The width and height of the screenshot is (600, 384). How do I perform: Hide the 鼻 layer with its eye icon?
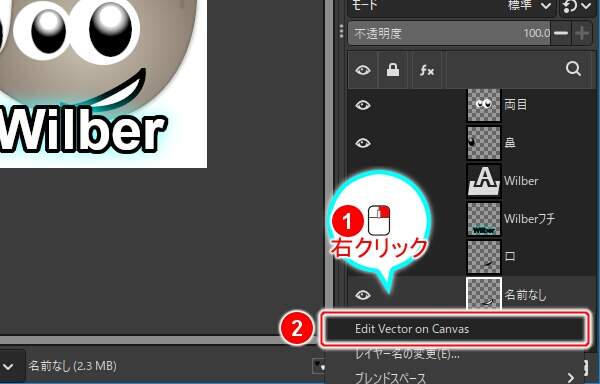[x=363, y=143]
